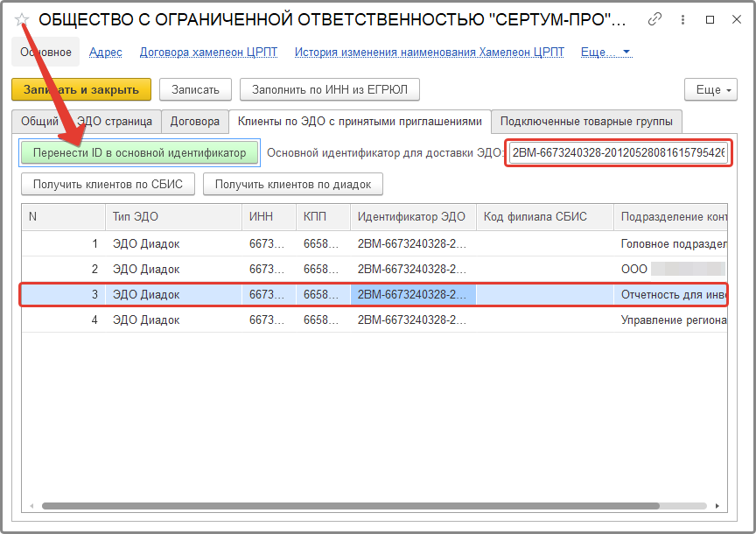Switch to the 'Договора' tab
This screenshot has width=756, height=534.
point(195,122)
